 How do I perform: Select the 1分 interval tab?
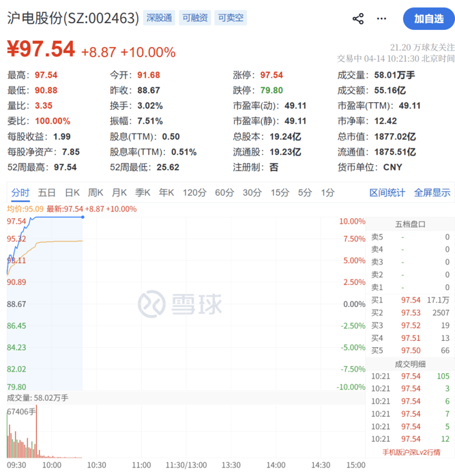tap(327, 193)
